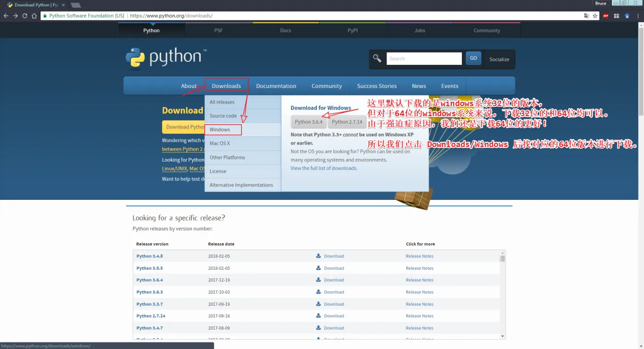
Task: Open the News navigation item
Action: (x=419, y=86)
